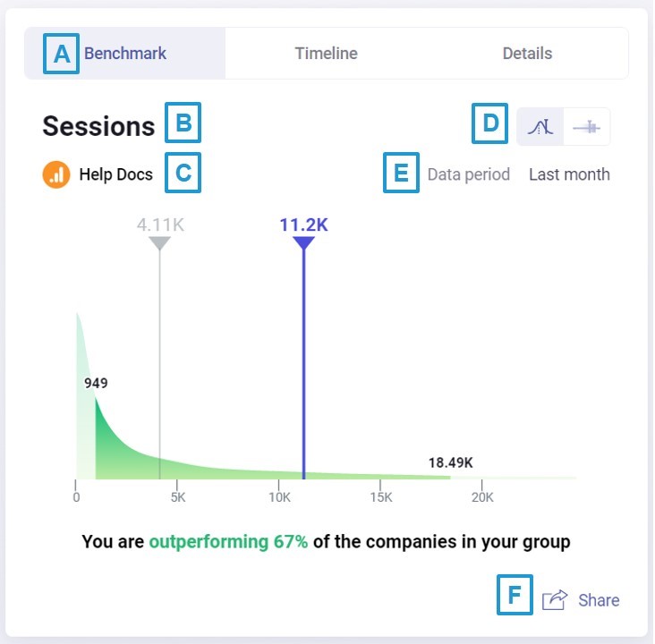Screen dimensions: 655x644
Task: Click the gray 4.11K value label
Action: point(160,225)
